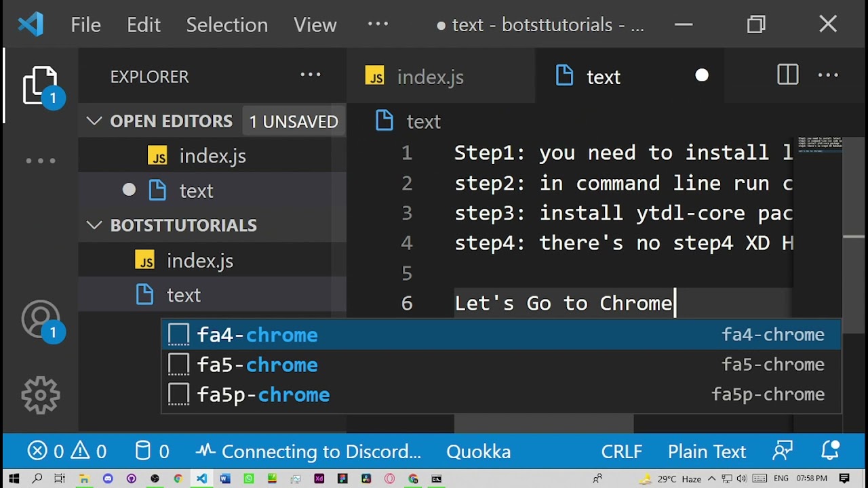Open the Edit menu
868x488 pixels.
point(144,25)
